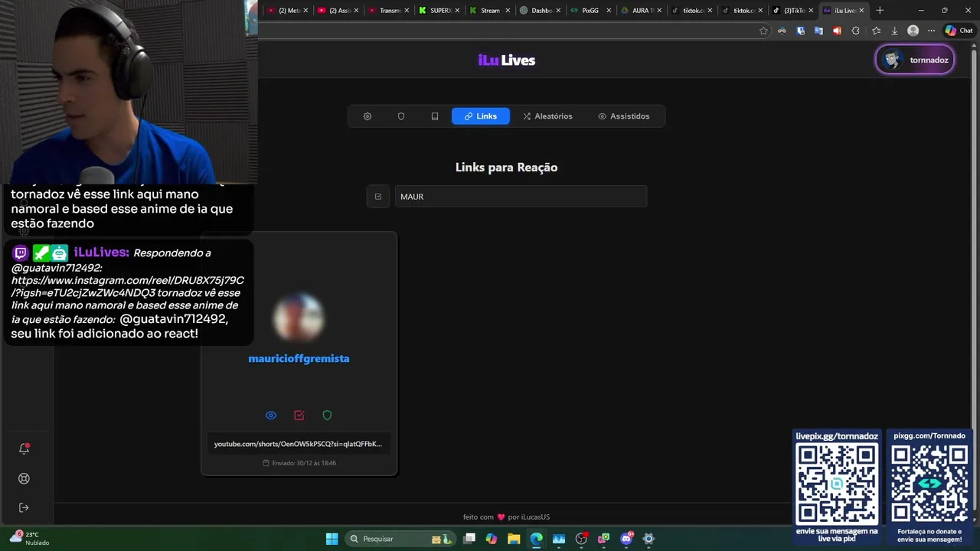Open the youtube.com/shorts link on the card
This screenshot has width=980, height=551.
coord(299,444)
